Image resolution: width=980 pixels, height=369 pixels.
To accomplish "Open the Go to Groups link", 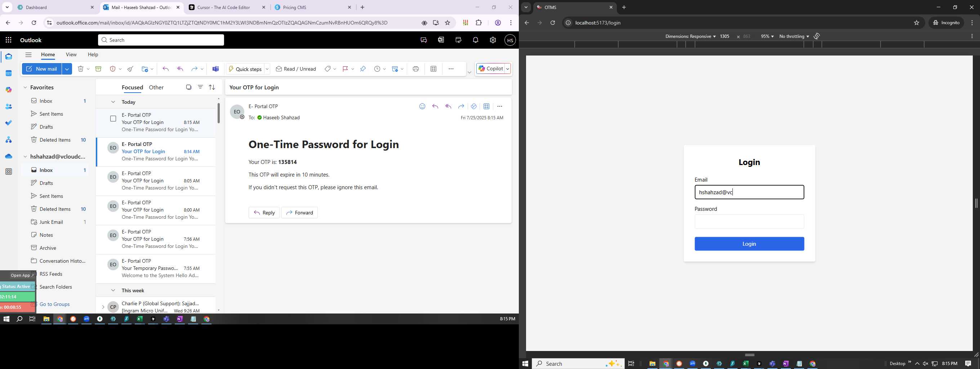I will click(54, 304).
